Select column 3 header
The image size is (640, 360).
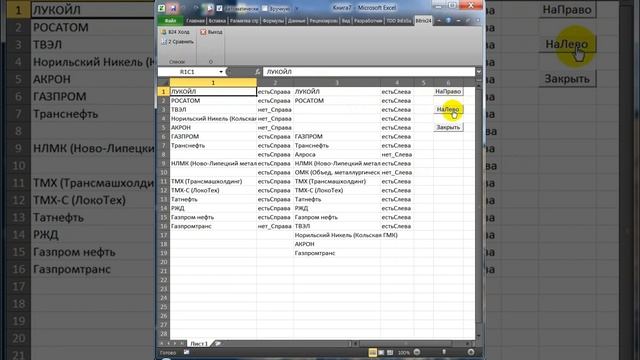[x=337, y=83]
